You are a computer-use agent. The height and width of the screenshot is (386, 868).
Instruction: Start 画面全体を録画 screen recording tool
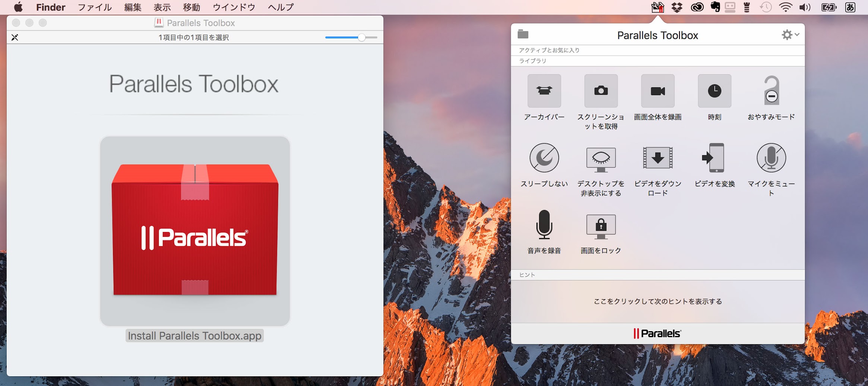658,91
